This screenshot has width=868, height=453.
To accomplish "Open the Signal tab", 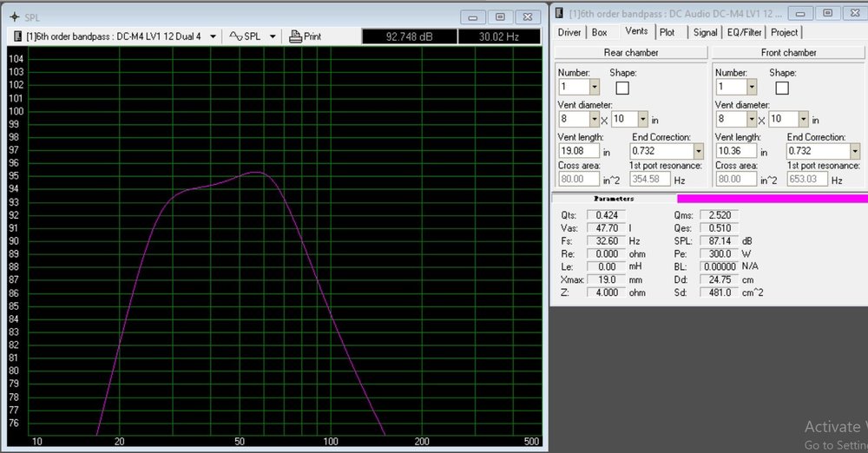I will click(705, 33).
